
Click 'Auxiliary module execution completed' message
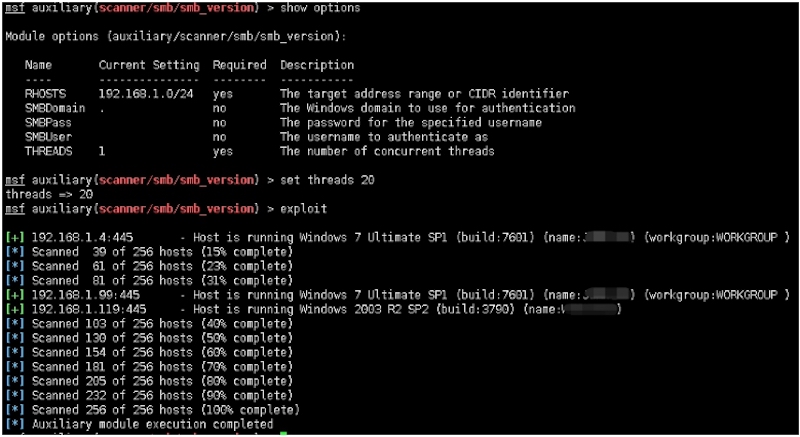[x=152, y=425]
